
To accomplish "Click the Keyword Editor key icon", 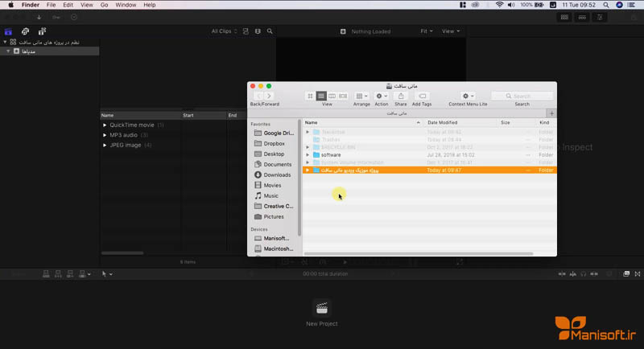I will pyautogui.click(x=56, y=17).
